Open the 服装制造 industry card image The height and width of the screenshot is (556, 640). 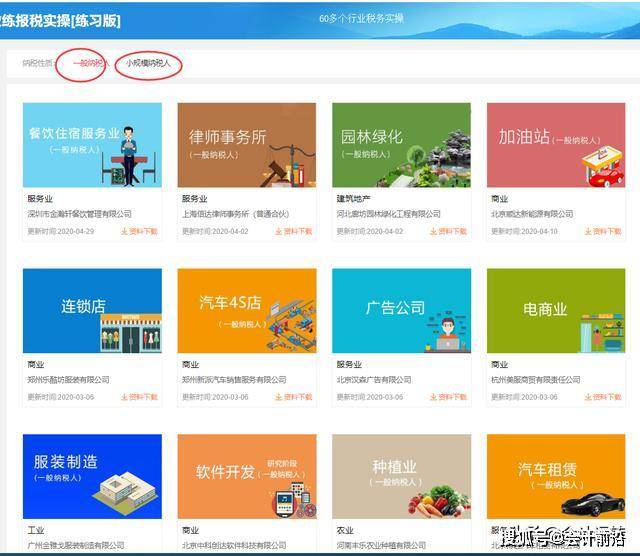(x=92, y=476)
